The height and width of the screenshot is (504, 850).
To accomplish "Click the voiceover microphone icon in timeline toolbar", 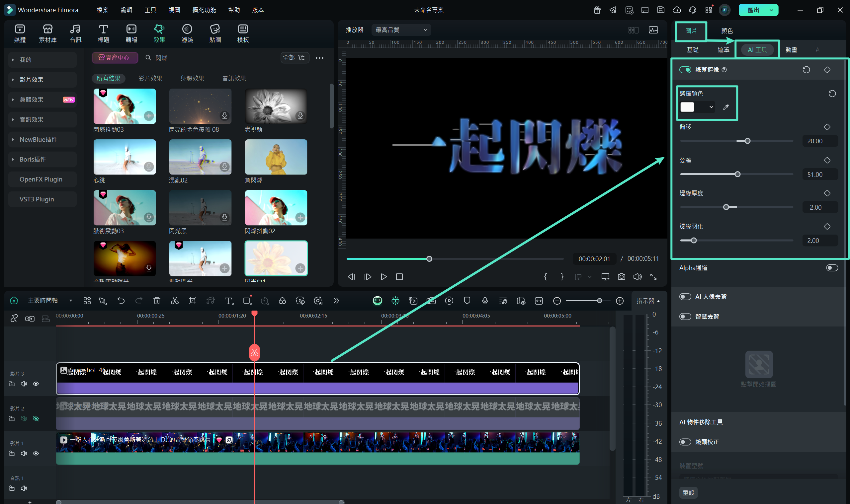I will (485, 301).
